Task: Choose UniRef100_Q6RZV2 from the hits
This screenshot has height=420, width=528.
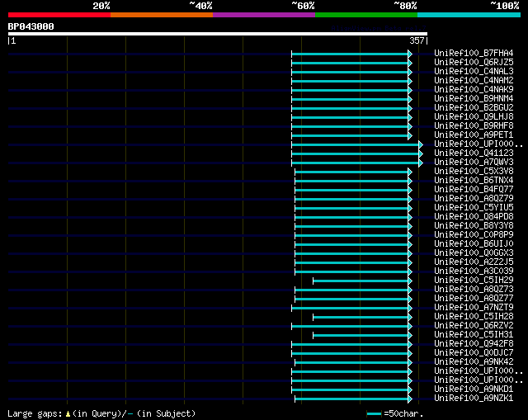Action: tap(474, 326)
